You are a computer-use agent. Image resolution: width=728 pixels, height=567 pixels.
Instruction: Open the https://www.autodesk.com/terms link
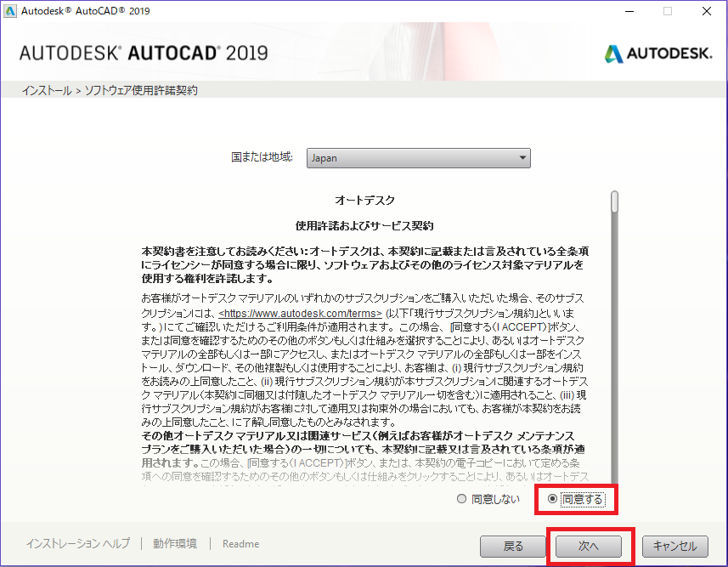(300, 313)
